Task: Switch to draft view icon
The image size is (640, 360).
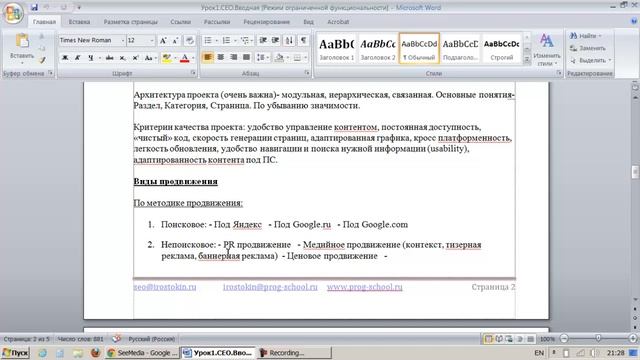Action: tap(530, 339)
